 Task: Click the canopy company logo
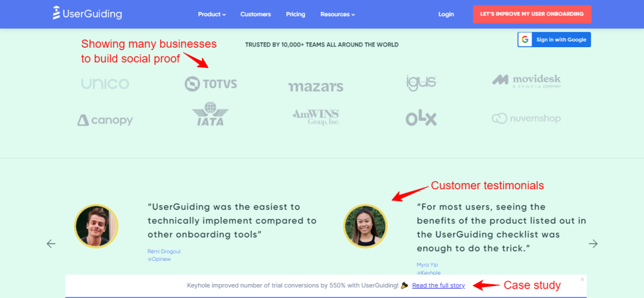(105, 120)
